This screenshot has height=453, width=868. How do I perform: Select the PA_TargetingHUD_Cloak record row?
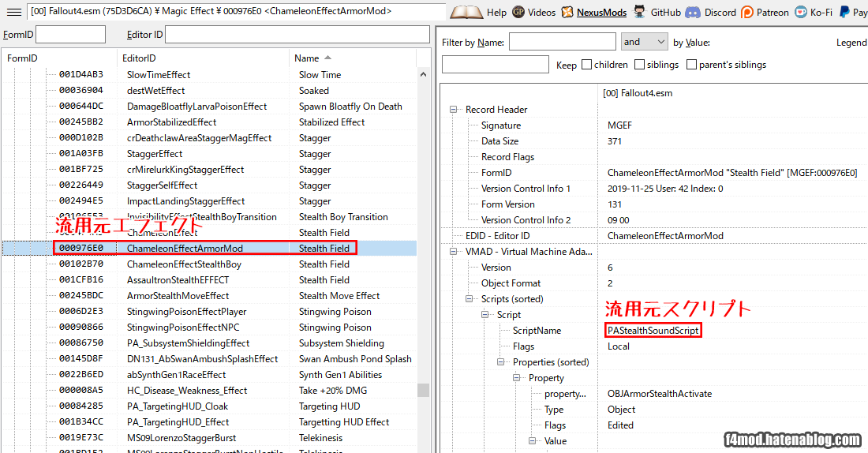pos(209,406)
